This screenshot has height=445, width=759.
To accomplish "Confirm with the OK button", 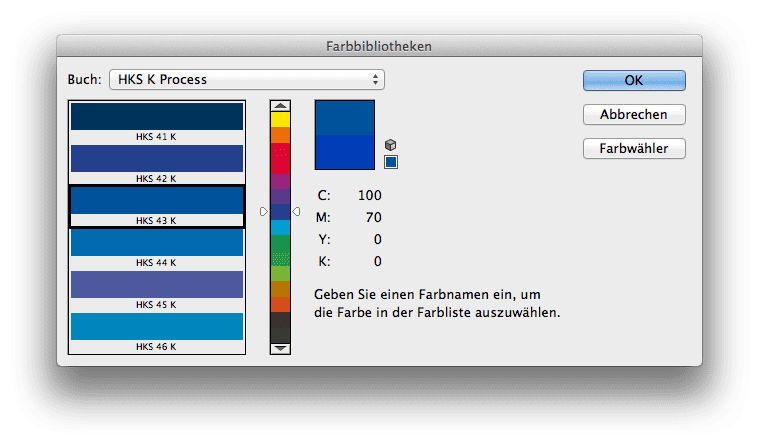I will (634, 80).
